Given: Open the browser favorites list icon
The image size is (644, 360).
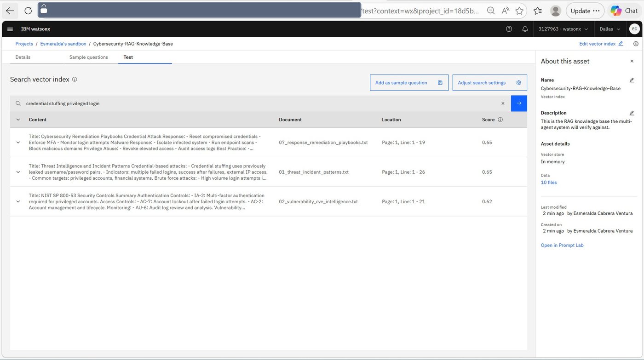Looking at the screenshot, I should pos(538,11).
